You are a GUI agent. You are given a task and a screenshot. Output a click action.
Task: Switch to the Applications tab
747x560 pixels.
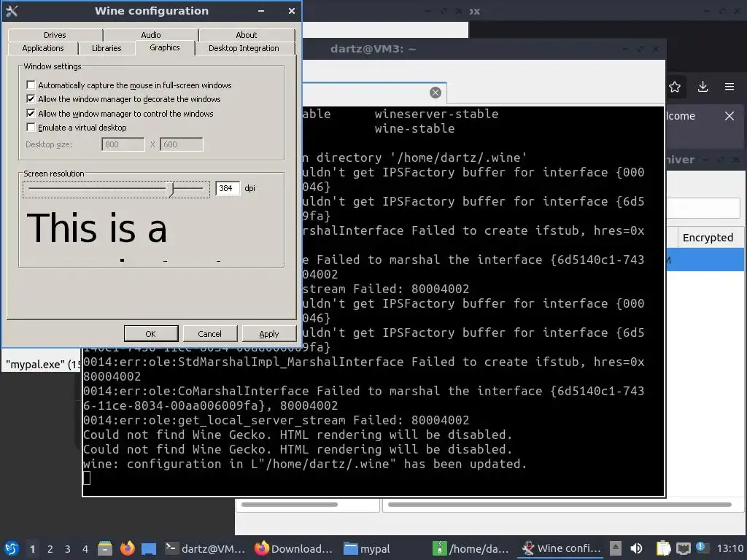[43, 48]
